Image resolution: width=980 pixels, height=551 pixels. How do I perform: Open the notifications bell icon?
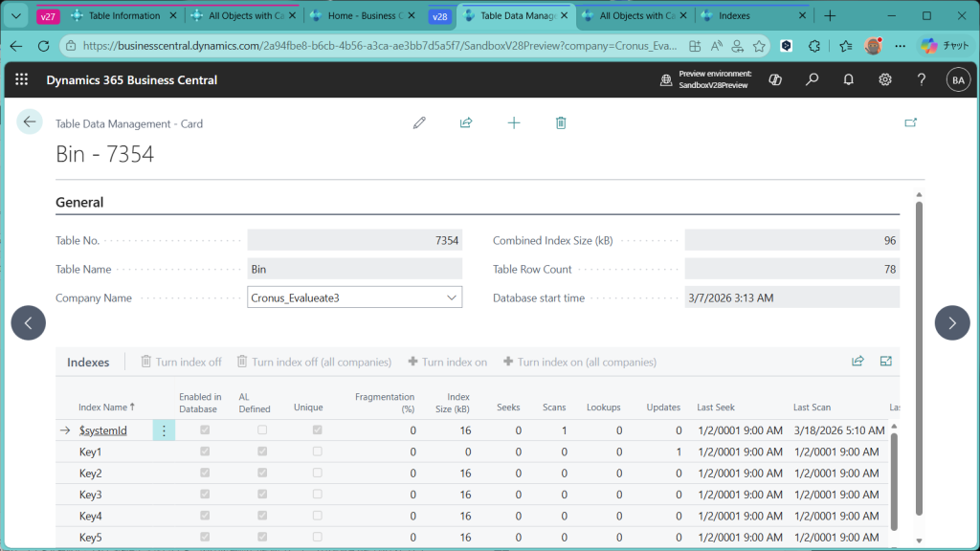[x=848, y=80]
